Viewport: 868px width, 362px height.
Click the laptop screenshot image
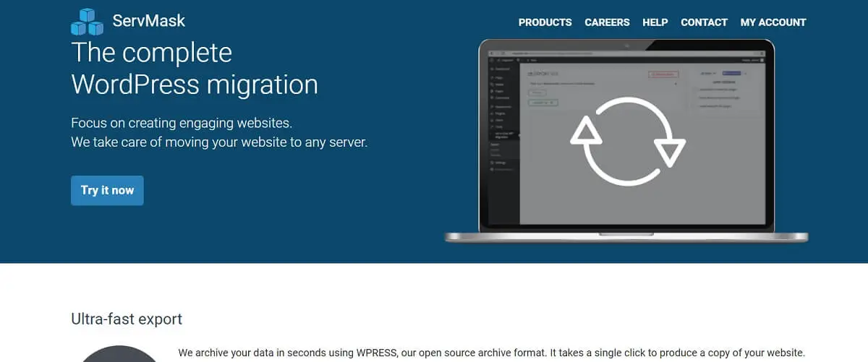click(626, 140)
